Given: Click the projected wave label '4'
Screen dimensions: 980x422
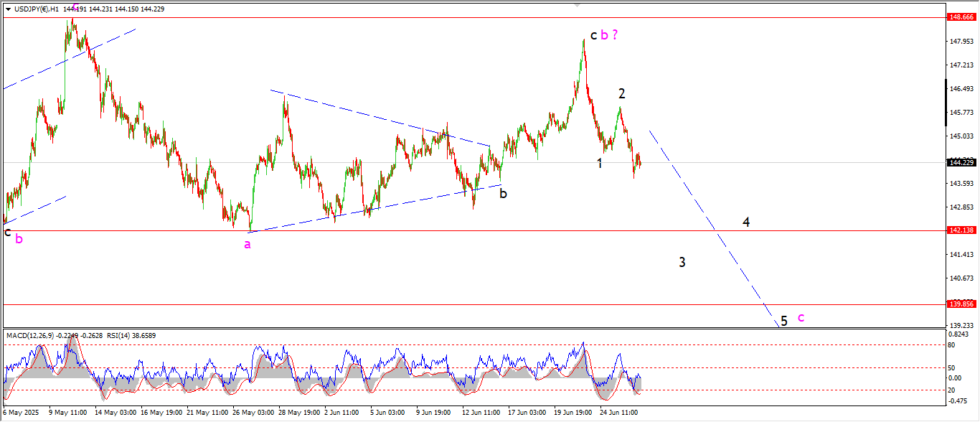Looking at the screenshot, I should coord(746,222).
